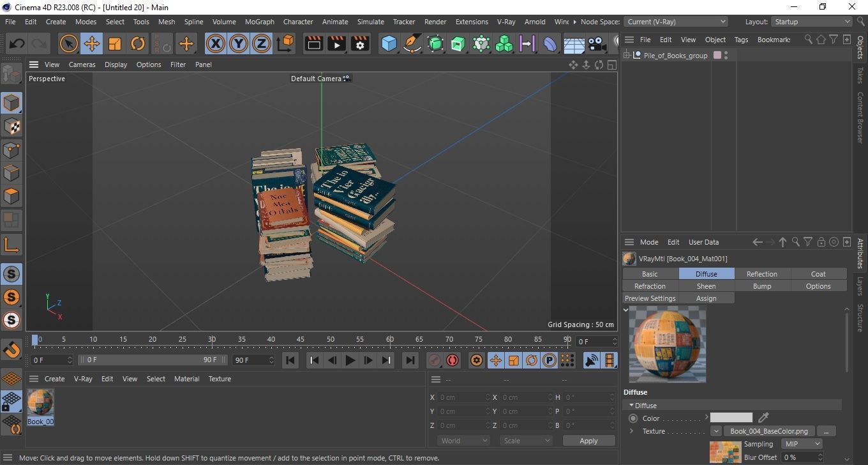Collapse the Diffuse section triangle
The width and height of the screenshot is (868, 465).
pyautogui.click(x=631, y=405)
